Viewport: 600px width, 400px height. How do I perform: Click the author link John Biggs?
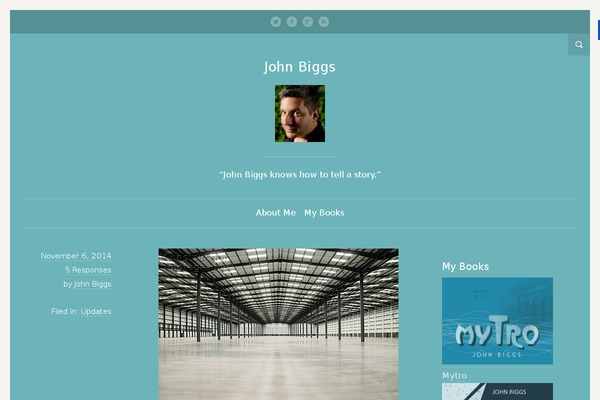click(x=93, y=284)
